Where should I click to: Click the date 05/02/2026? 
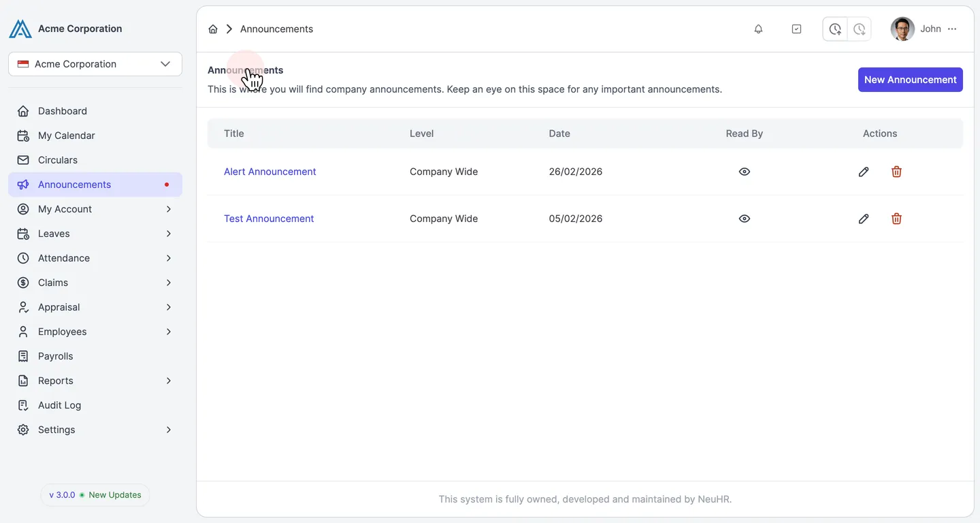point(576,219)
